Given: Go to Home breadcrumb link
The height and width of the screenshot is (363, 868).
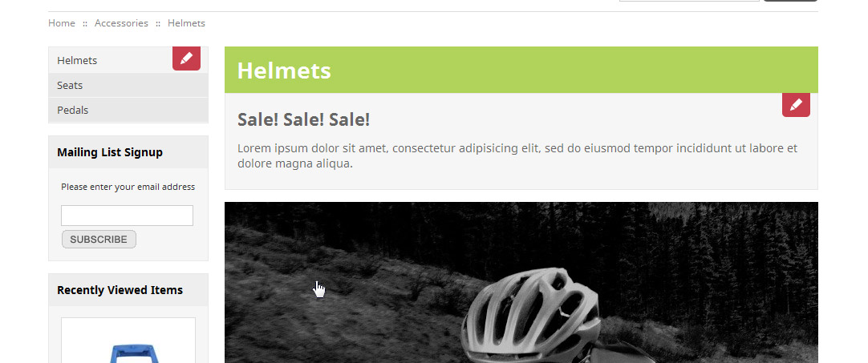Looking at the screenshot, I should 62,23.
